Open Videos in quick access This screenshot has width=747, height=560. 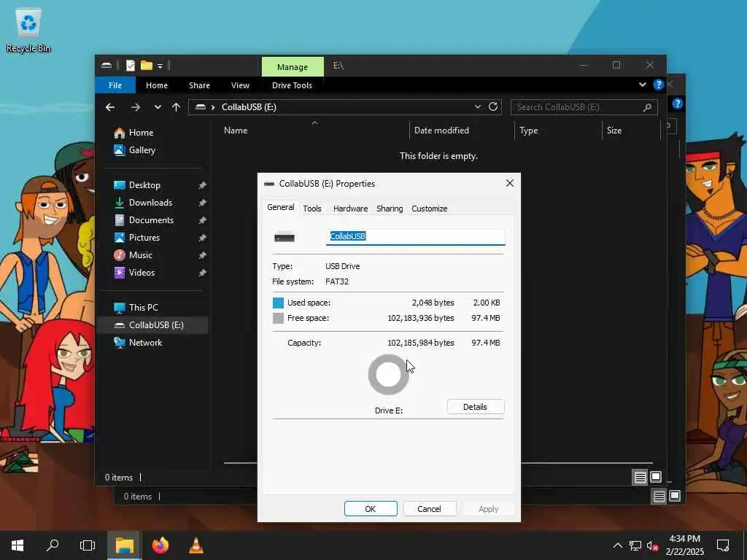point(142,273)
